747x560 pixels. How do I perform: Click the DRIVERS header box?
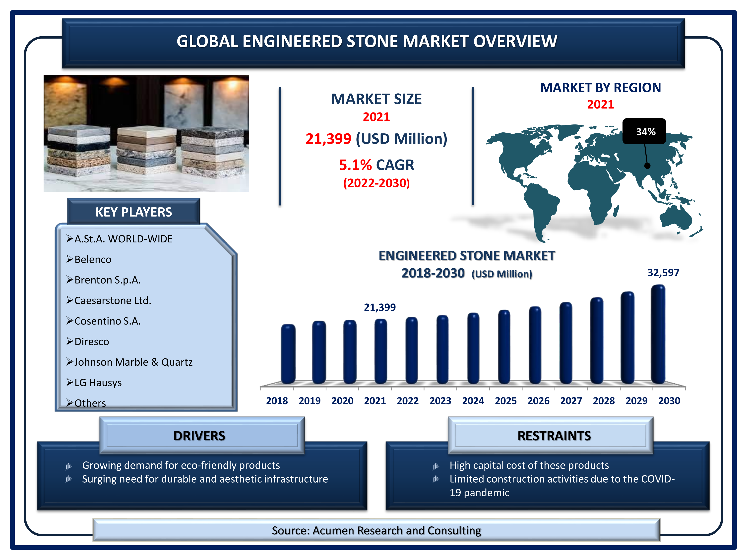[202, 436]
